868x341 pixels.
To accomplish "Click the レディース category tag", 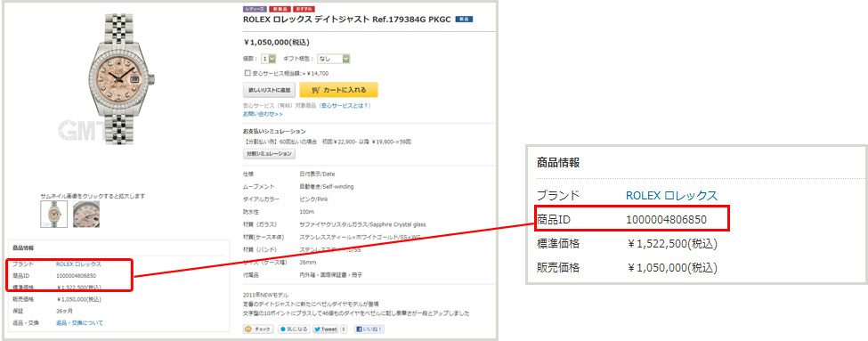I will point(256,10).
